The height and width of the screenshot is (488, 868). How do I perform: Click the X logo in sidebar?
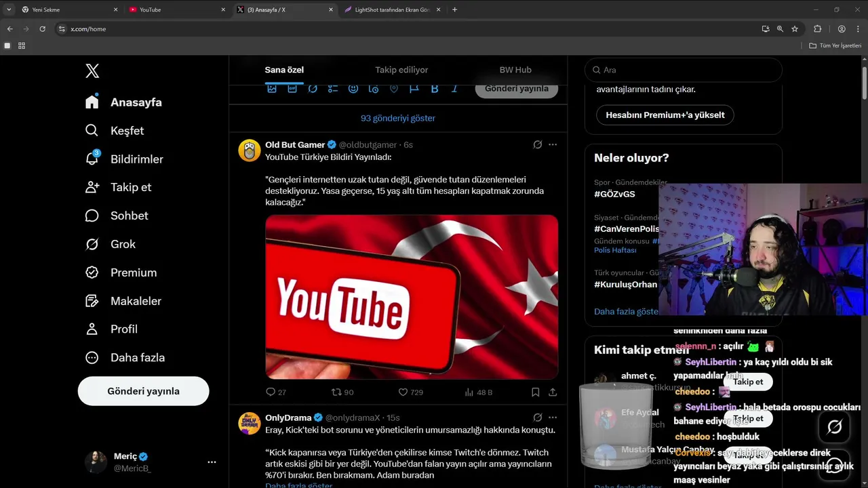(92, 70)
